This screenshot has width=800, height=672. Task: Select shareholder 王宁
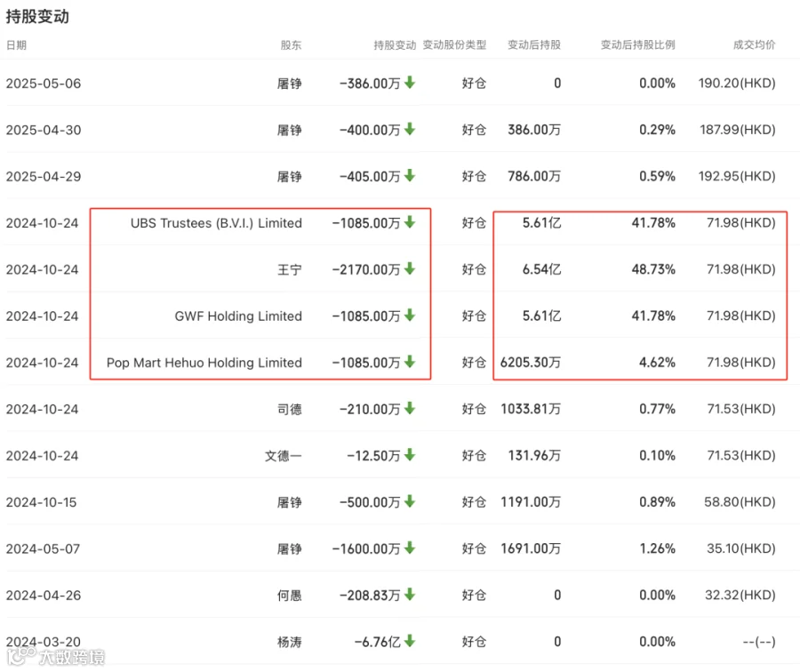tap(289, 269)
